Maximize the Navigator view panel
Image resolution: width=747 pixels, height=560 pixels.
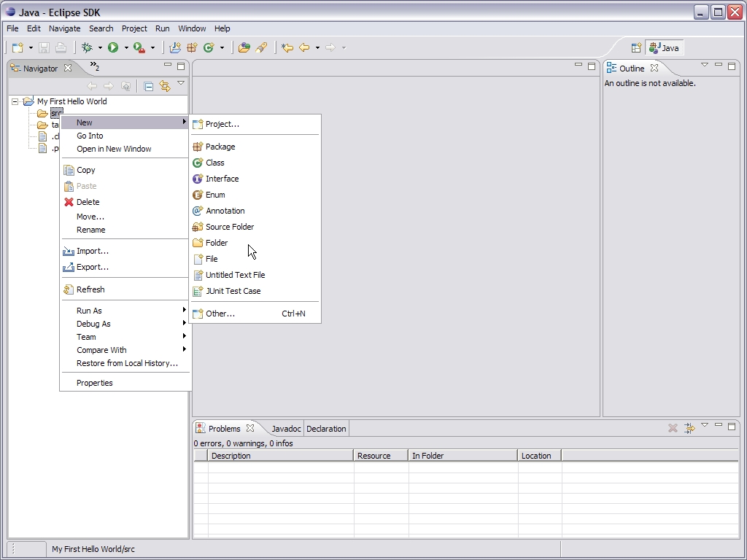(181, 66)
